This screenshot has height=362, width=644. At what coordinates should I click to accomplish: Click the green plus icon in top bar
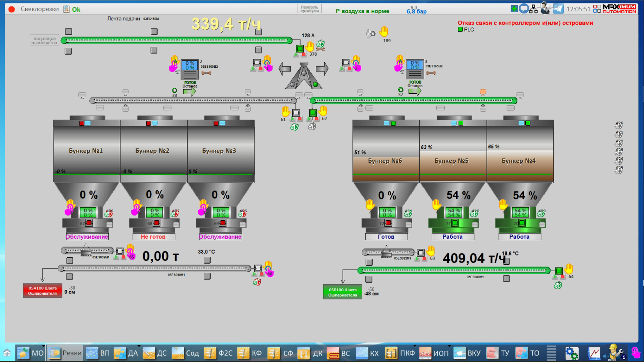coord(514,9)
